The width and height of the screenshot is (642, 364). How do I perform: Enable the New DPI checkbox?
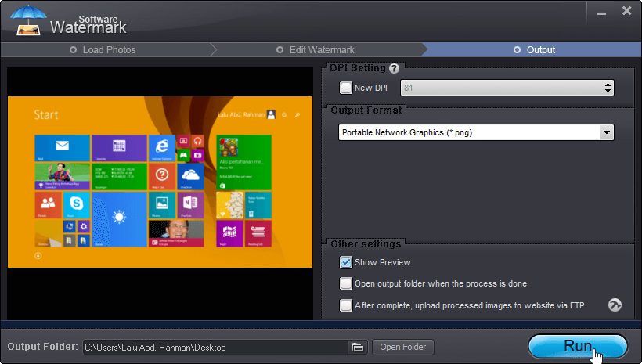345,88
